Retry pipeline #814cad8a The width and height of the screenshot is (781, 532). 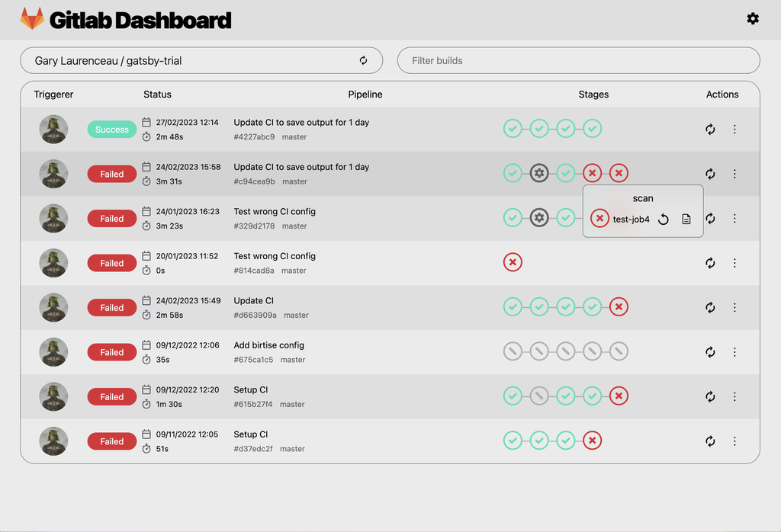point(710,263)
